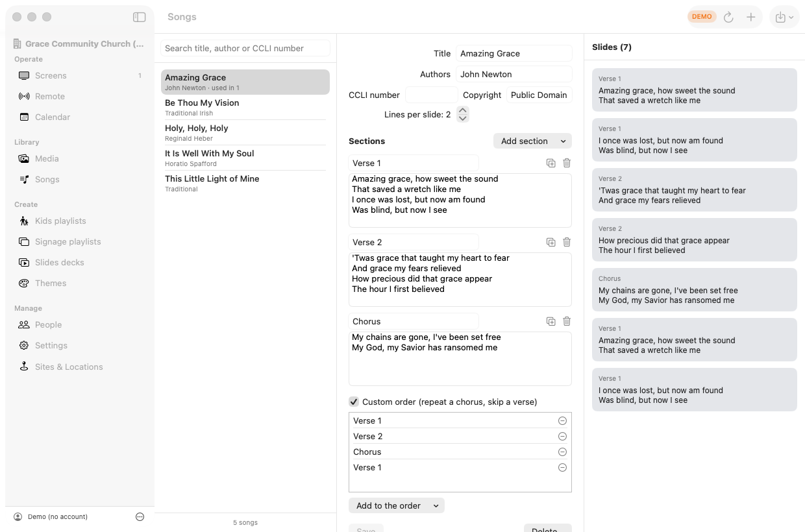Click the Copyright field

(539, 95)
